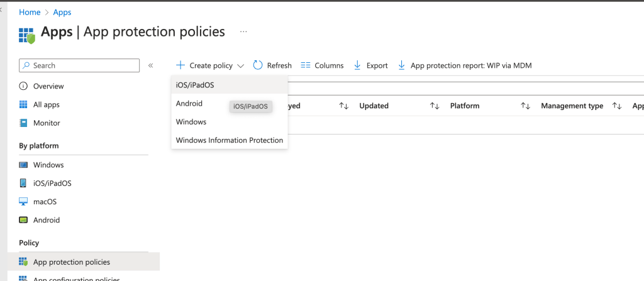Open the ellipsis more options menu

pyautogui.click(x=243, y=31)
